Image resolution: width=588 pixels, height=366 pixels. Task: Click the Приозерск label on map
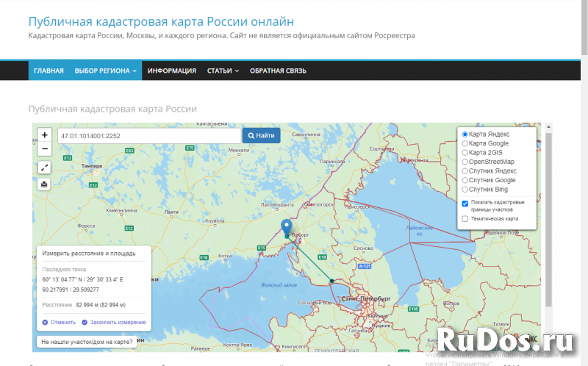pos(357,207)
